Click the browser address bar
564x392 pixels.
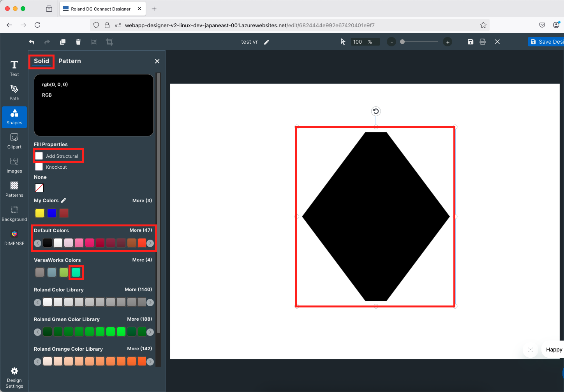tap(289, 25)
